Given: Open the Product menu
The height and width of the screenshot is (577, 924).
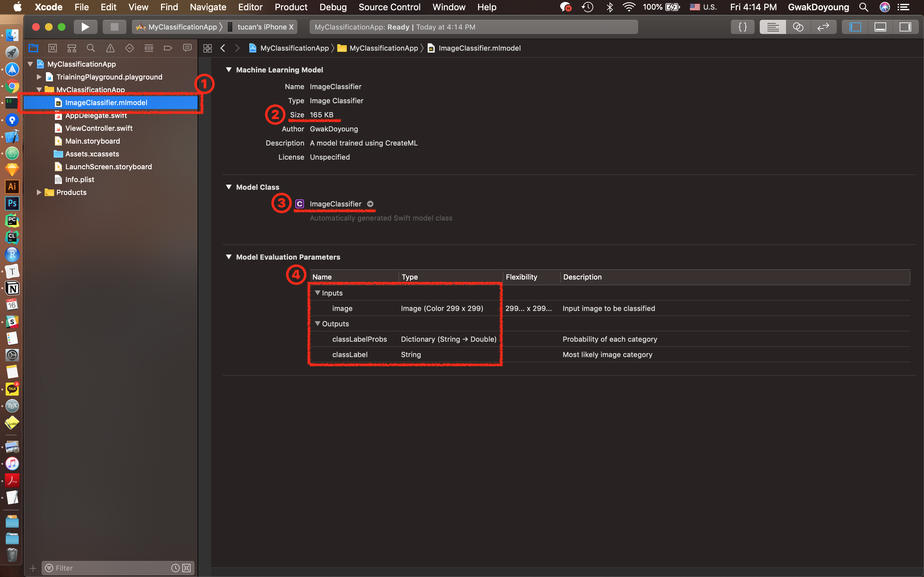Looking at the screenshot, I should [x=291, y=7].
